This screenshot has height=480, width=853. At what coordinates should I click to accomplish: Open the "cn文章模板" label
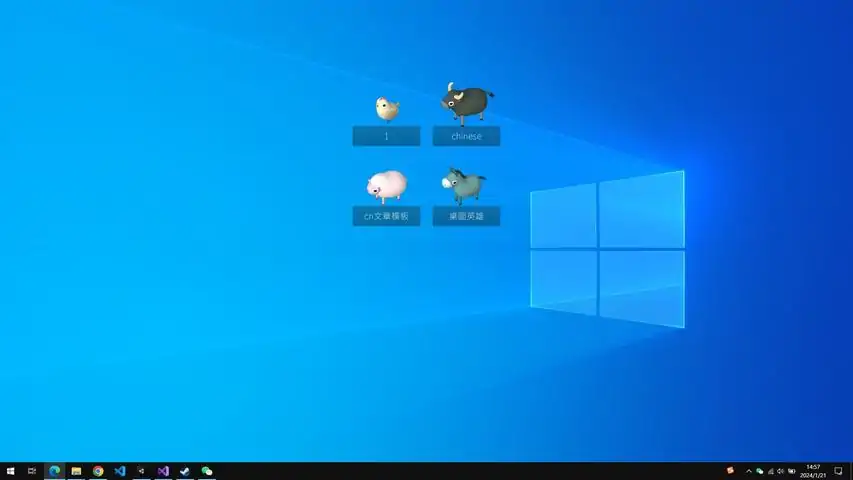386,216
